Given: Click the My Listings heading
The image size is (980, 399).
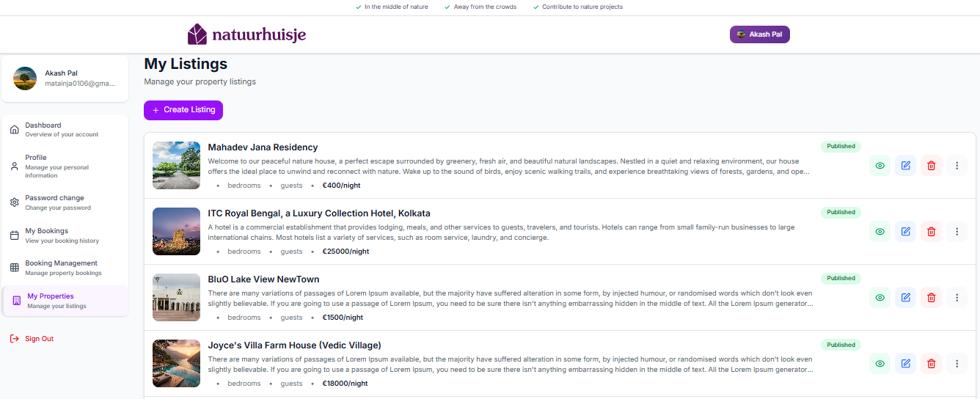Looking at the screenshot, I should point(186,64).
